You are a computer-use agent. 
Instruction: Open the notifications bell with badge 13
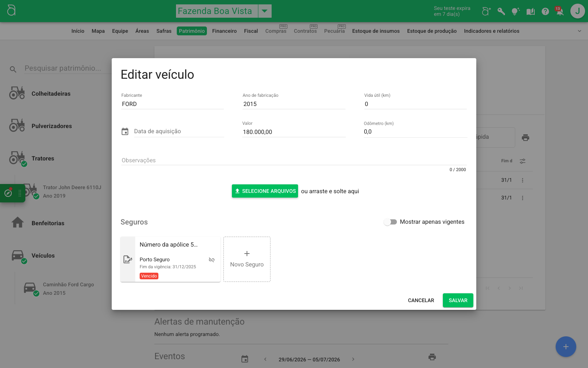560,11
